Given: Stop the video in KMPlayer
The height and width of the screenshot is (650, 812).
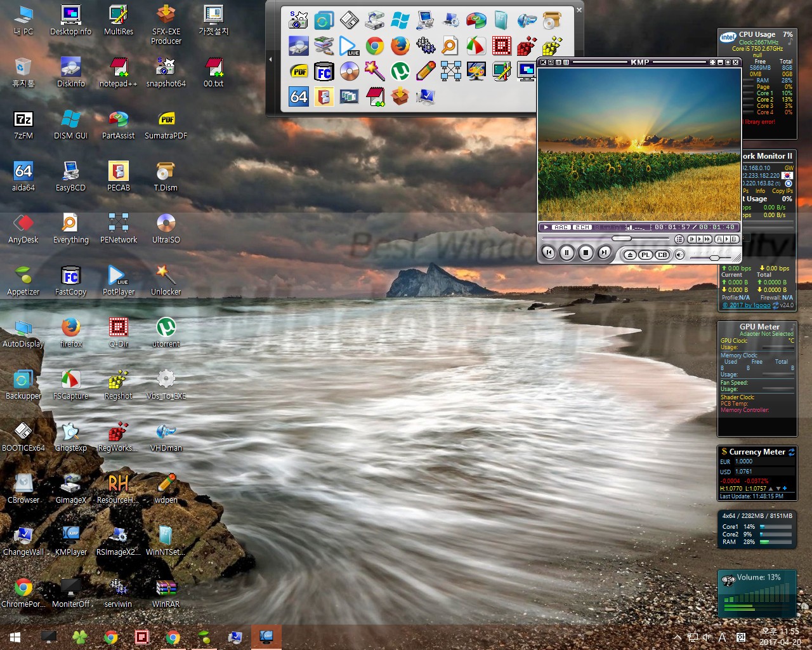Looking at the screenshot, I should tap(586, 253).
